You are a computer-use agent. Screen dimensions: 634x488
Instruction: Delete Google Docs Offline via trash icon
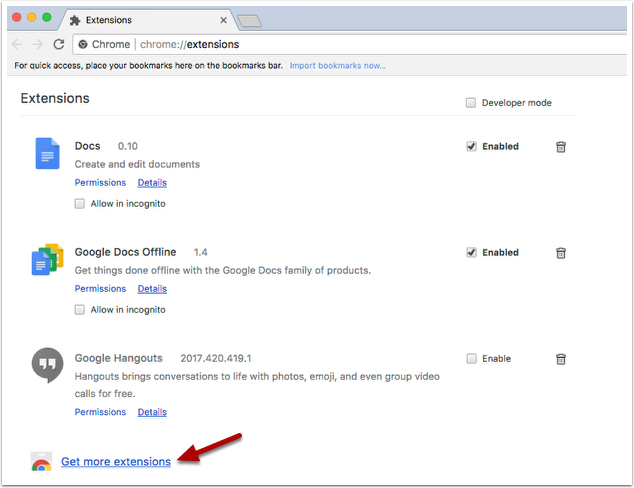pyautogui.click(x=561, y=253)
